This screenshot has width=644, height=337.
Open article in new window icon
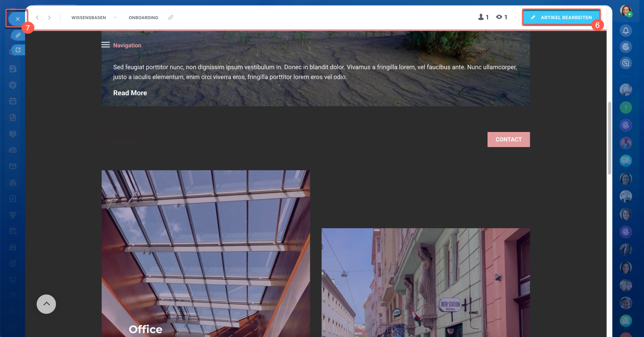pyautogui.click(x=18, y=50)
